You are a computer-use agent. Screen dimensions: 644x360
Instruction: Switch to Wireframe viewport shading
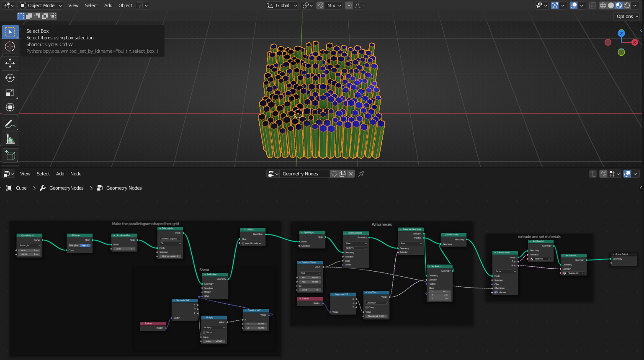pos(603,5)
